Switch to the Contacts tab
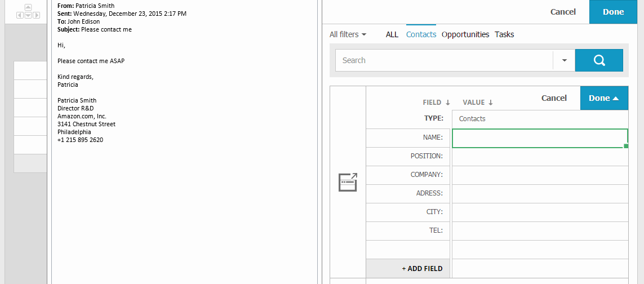 pyautogui.click(x=421, y=35)
